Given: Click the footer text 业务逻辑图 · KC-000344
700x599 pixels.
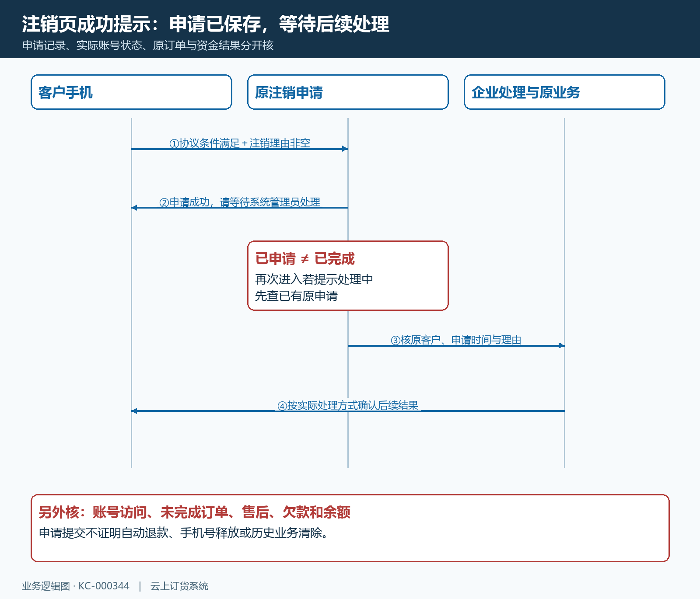Looking at the screenshot, I should pos(76,586).
